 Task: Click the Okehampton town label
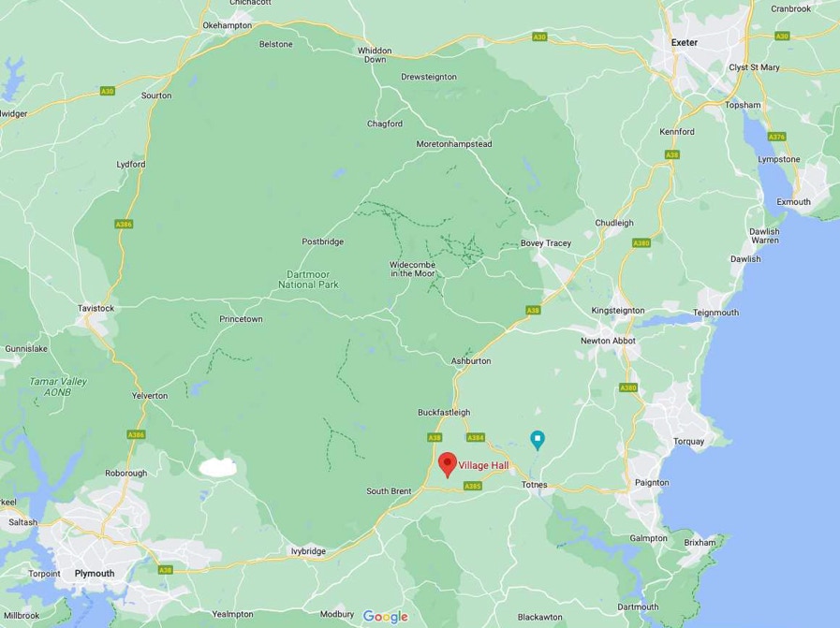pos(228,25)
